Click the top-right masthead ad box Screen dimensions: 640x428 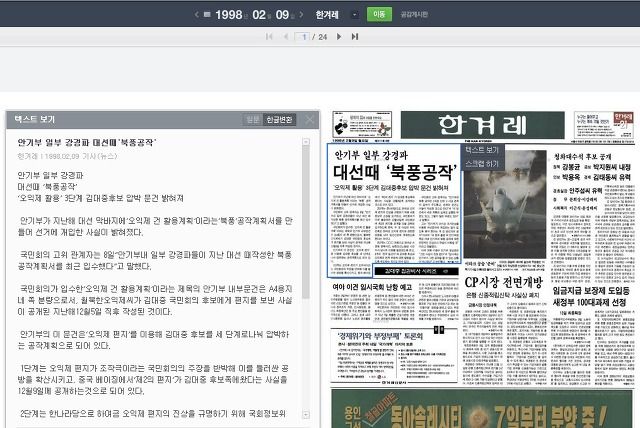(604, 124)
